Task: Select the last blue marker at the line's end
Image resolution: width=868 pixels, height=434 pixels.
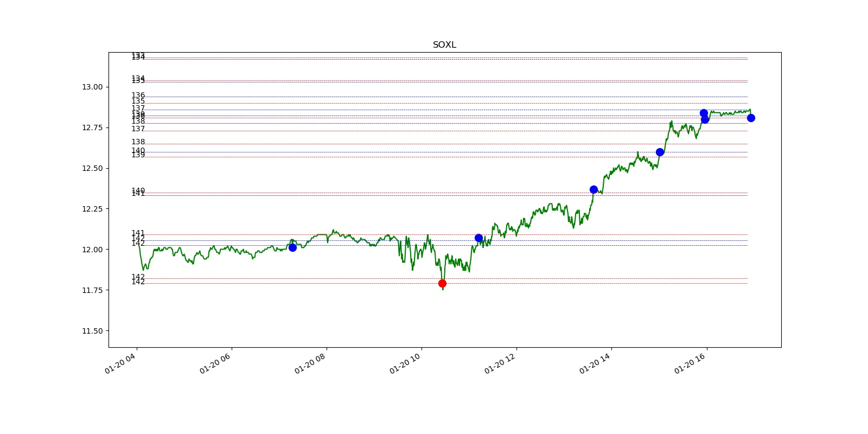Action: [751, 118]
